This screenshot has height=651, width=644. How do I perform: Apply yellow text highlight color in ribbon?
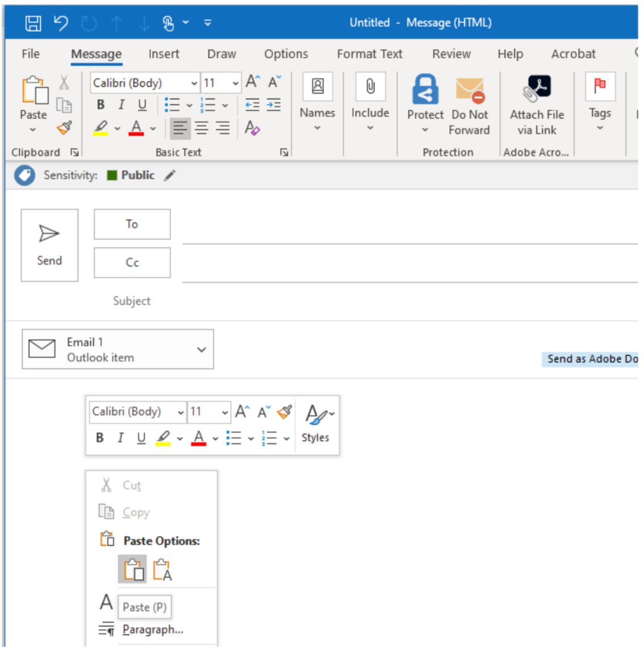[101, 128]
